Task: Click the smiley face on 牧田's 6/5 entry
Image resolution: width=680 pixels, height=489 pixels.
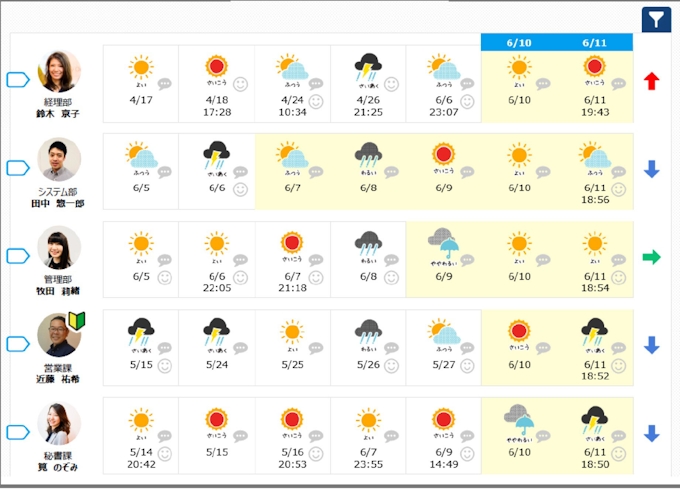Action: pos(164,277)
